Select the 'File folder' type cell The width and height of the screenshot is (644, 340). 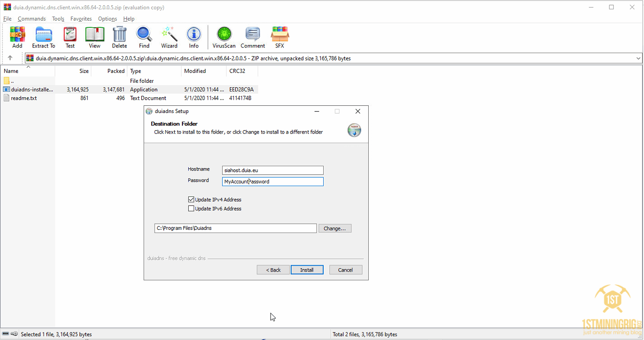142,81
